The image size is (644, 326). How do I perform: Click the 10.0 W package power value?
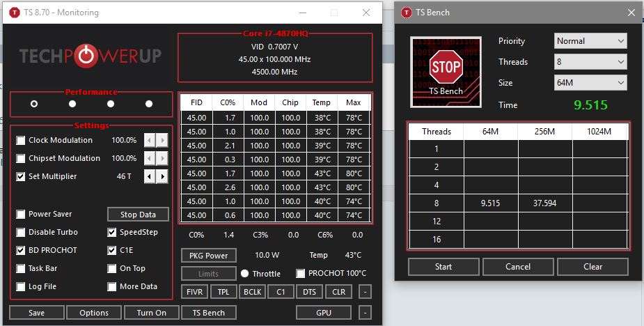(x=267, y=255)
